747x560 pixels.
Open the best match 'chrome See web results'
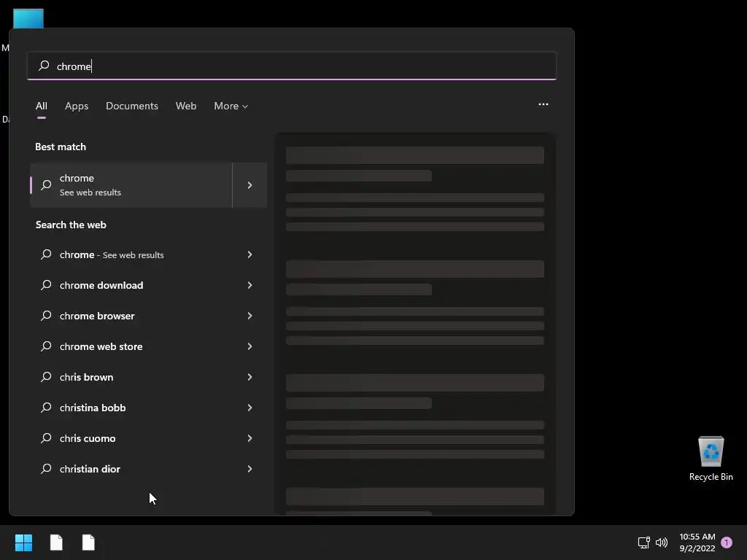coord(131,185)
